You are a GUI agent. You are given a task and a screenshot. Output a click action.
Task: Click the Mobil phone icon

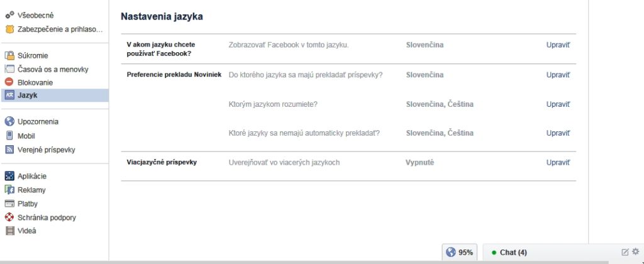(x=9, y=135)
